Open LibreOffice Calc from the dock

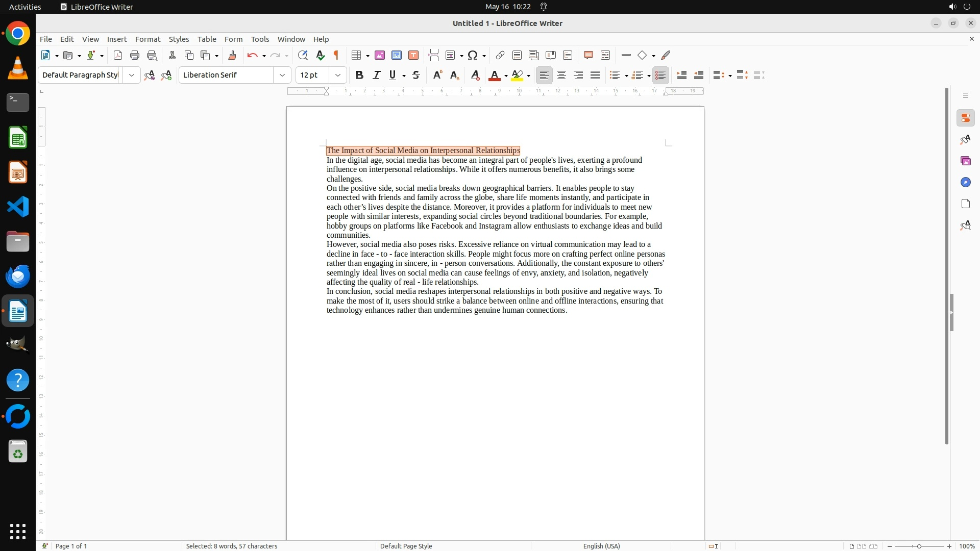coord(18,138)
